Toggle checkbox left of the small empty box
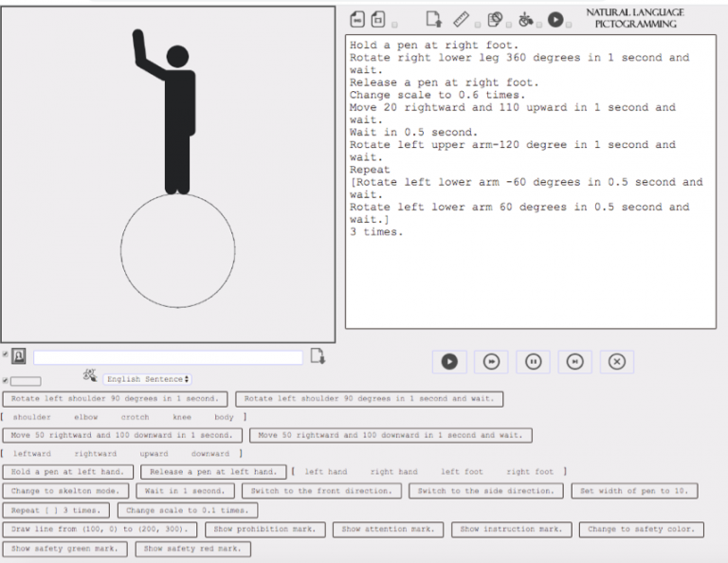This screenshot has height=563, width=728. [x=5, y=381]
